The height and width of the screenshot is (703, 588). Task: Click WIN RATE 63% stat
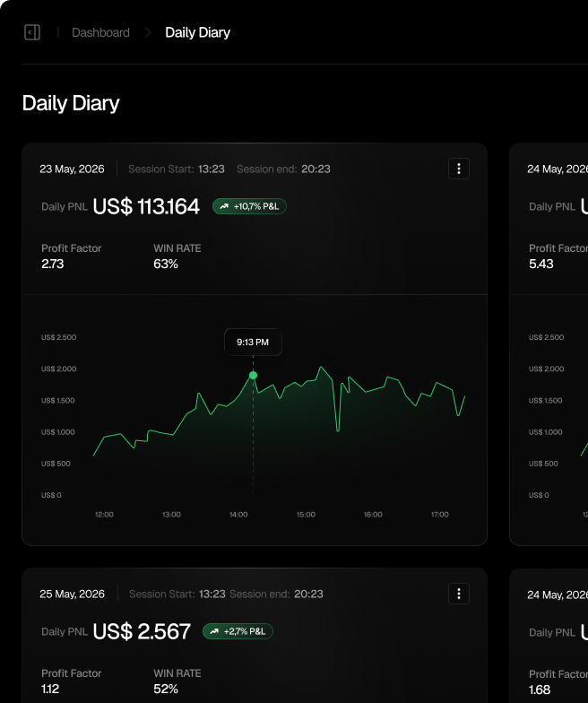tap(177, 256)
